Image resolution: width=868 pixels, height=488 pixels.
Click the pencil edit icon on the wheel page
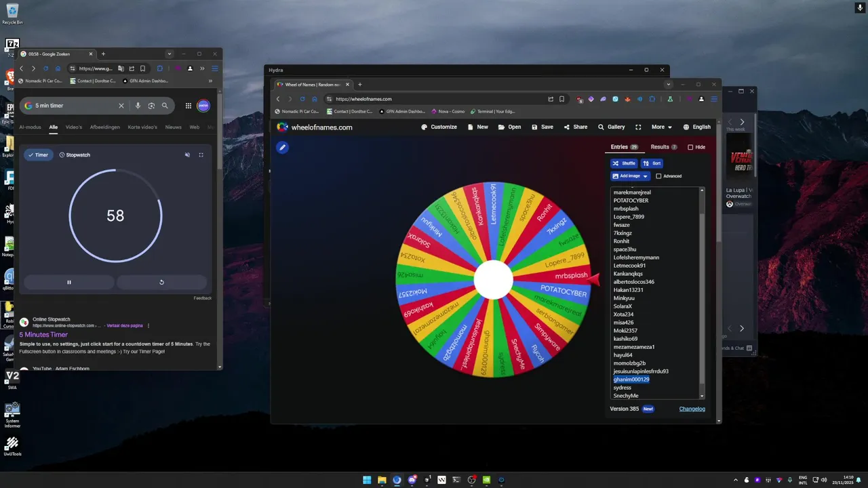283,147
